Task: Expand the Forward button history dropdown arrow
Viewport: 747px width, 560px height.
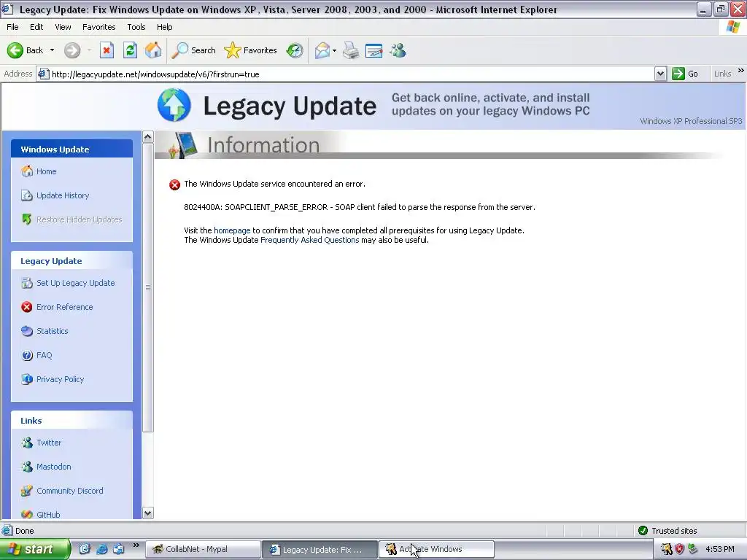Action: click(x=89, y=50)
